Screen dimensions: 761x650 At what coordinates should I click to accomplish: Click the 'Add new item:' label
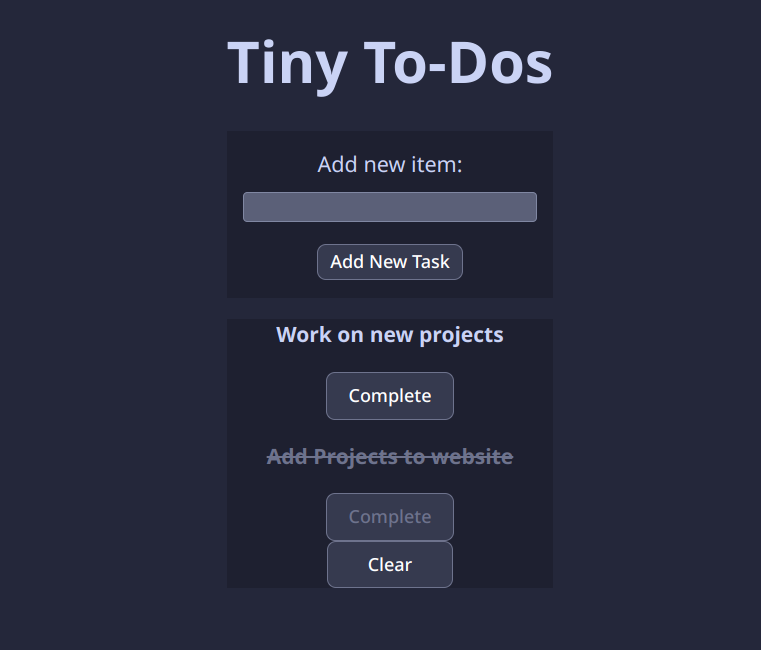[390, 165]
